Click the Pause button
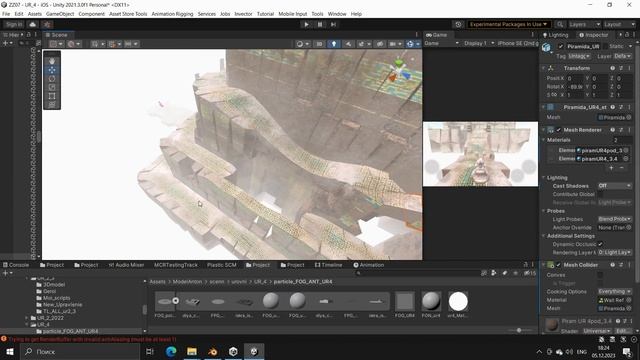 coord(320,24)
